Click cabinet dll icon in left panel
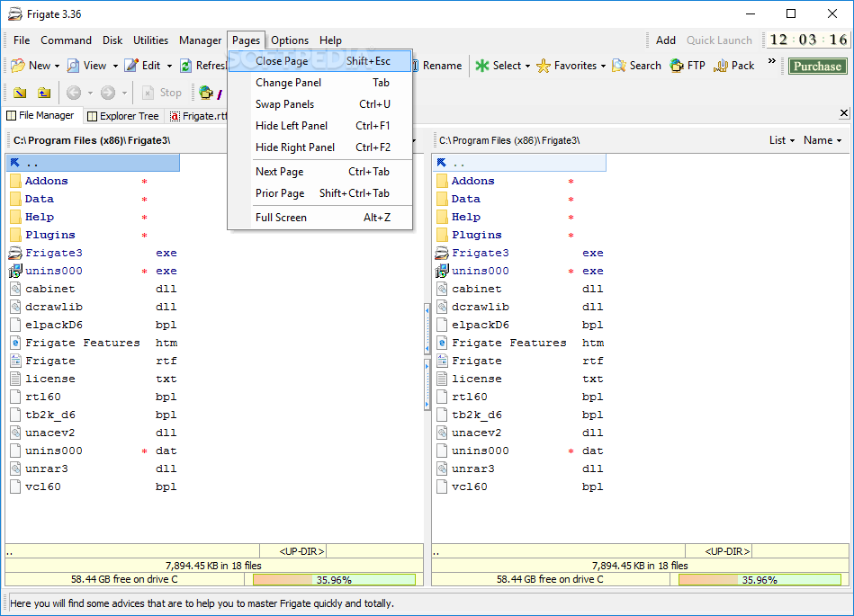This screenshot has width=854, height=616. (x=15, y=289)
